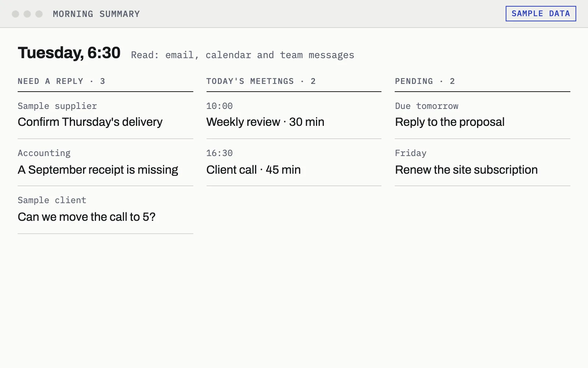Click the NEED A REPLY heading
The height and width of the screenshot is (368, 588).
[61, 81]
